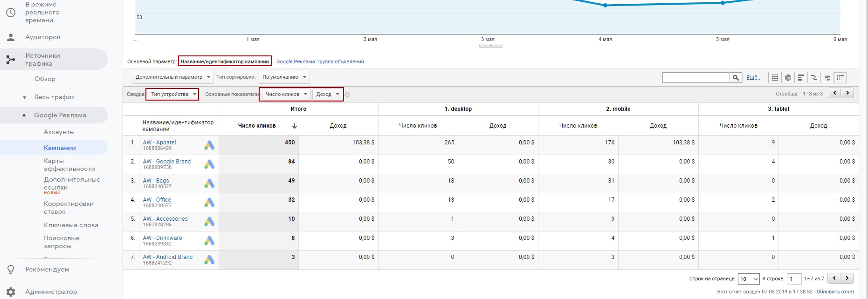
Task: Click the Рекомендуем lightbulb icon
Action: coord(11,269)
